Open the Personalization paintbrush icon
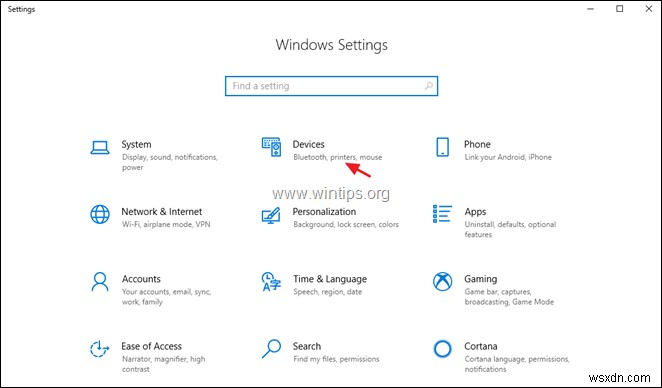 [x=271, y=215]
